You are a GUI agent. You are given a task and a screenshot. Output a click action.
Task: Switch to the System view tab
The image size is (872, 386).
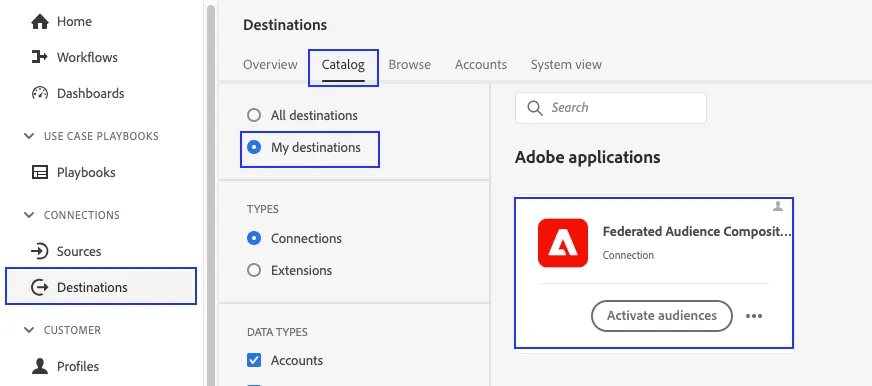(566, 65)
